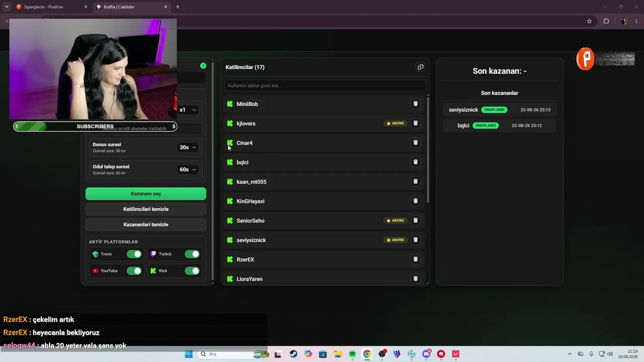
Task: Click the ABONE badge on SeniorSeho
Action: 395,220
